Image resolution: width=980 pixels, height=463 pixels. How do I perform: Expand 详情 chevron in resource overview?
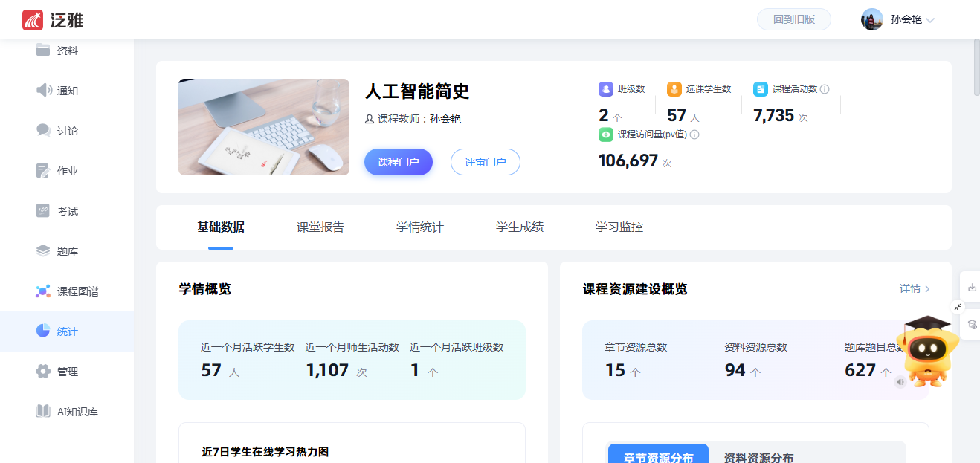click(927, 288)
